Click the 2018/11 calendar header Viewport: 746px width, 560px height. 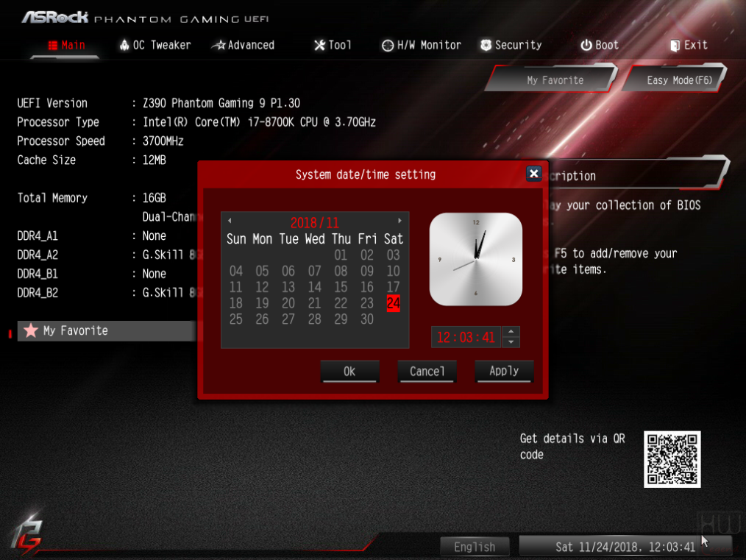314,222
